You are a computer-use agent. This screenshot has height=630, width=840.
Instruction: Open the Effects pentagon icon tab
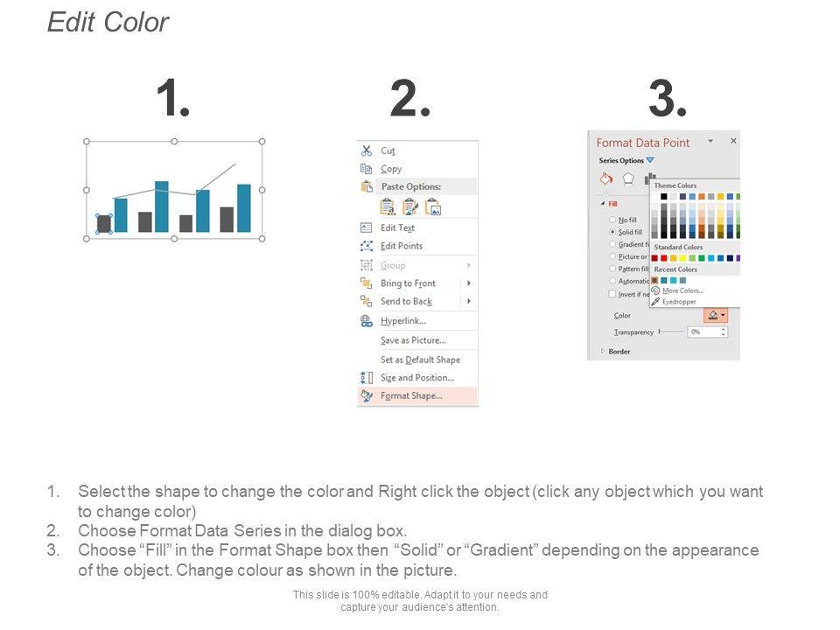point(628,178)
